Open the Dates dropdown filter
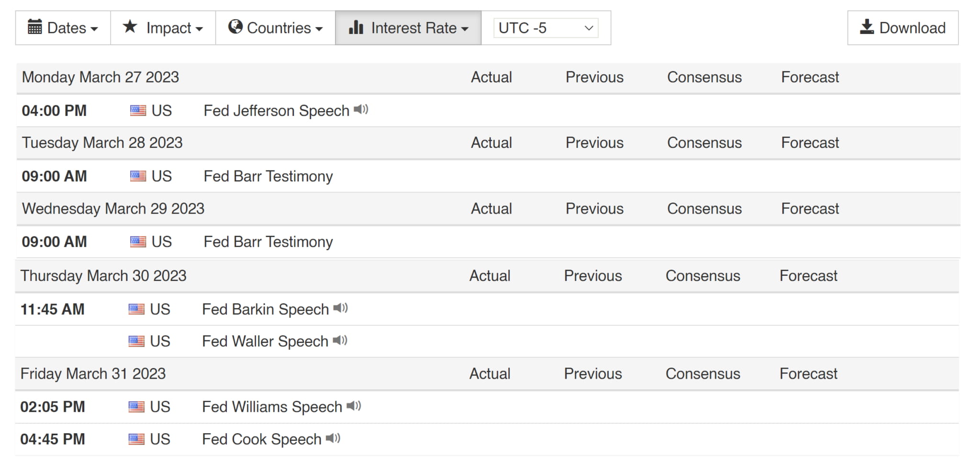980x472 pixels. pyautogui.click(x=63, y=28)
